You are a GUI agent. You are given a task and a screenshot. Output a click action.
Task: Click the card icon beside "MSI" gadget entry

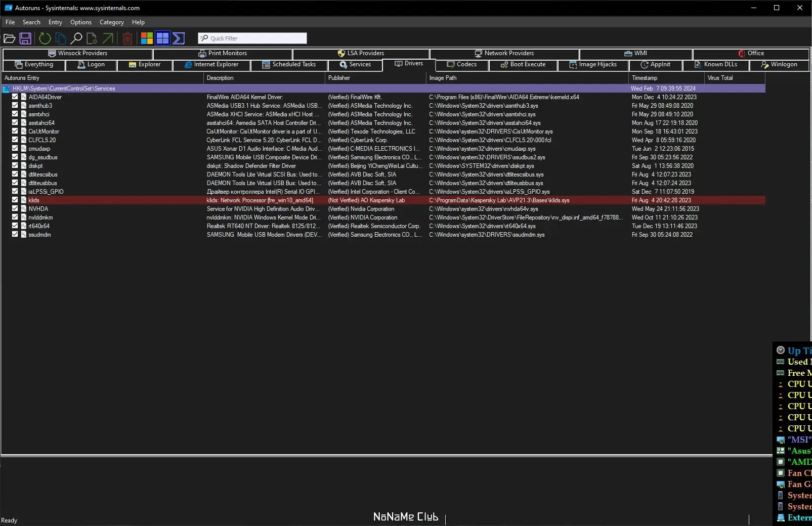pyautogui.click(x=781, y=440)
